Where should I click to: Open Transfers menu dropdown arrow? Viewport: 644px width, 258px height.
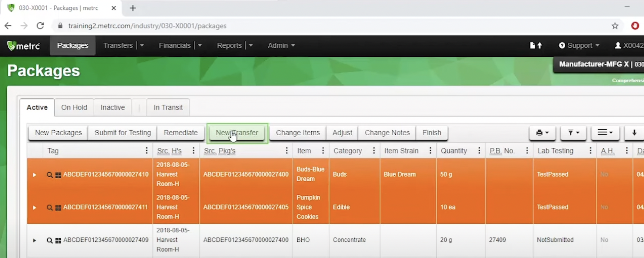142,45
